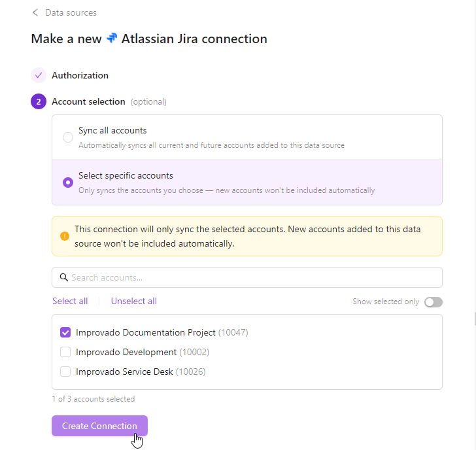Click the Authorization step checkmark icon
476x450 pixels.
point(39,75)
